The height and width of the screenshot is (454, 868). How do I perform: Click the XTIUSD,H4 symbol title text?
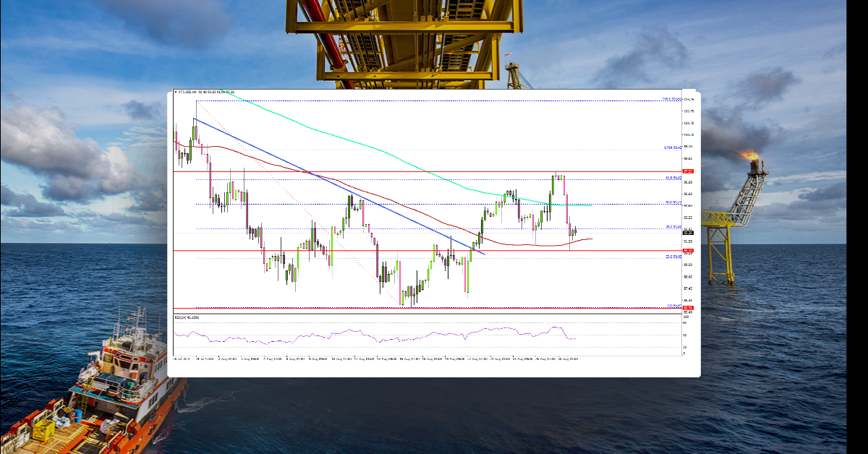[189, 92]
